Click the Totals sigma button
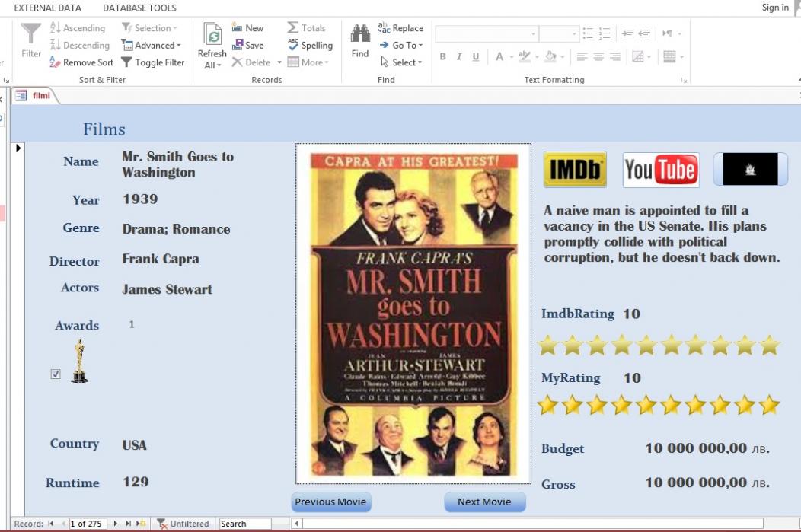 tap(306, 28)
